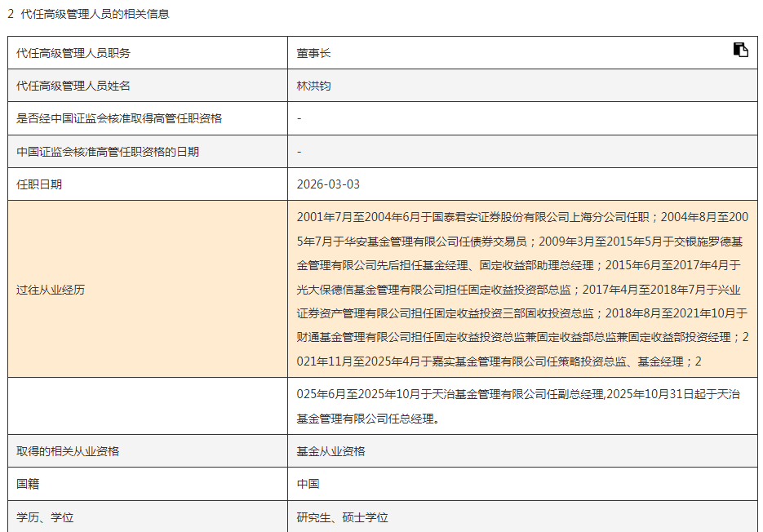Image resolution: width=763 pixels, height=532 pixels.
Task: Click the label '代任高级管理人员姓名'
Action: pos(73,86)
